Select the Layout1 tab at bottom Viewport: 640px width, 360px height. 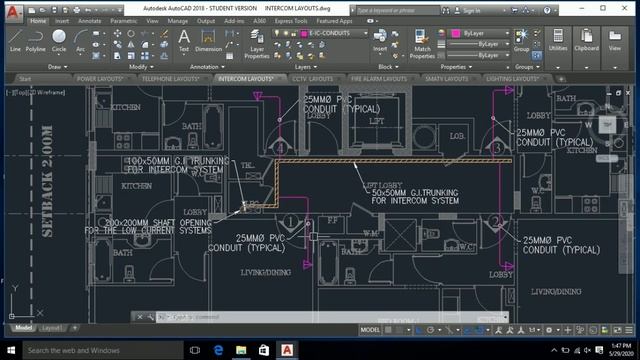pyautogui.click(x=51, y=328)
